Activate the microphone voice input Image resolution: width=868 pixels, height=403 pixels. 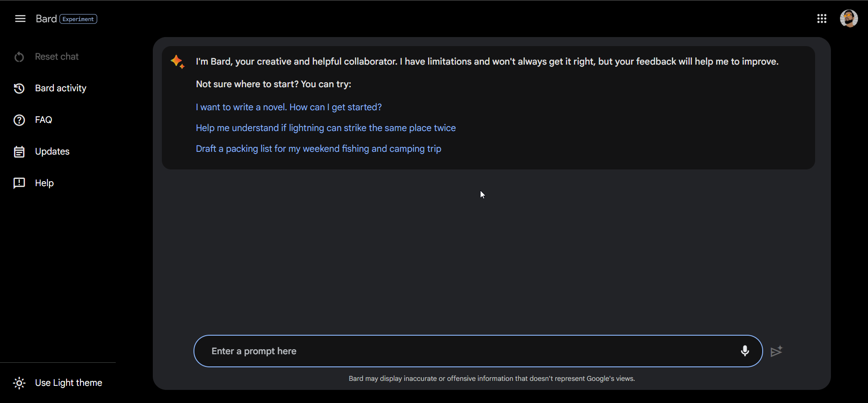[x=745, y=351]
